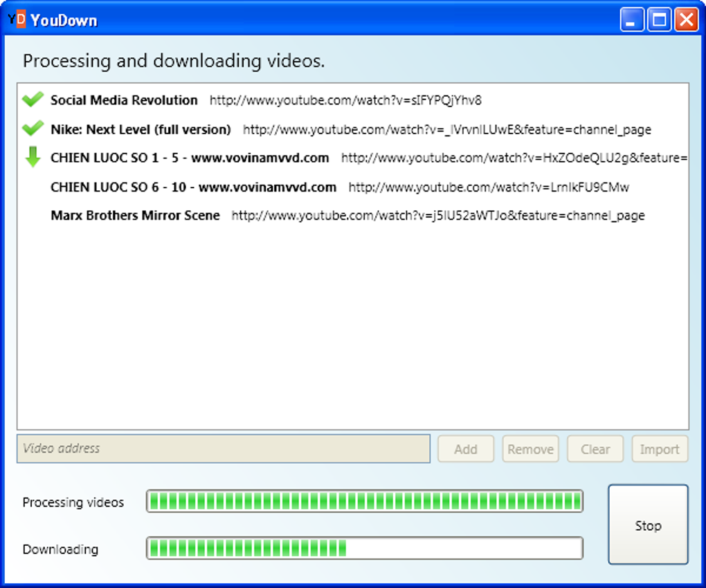Screen dimensions: 706x588
Task: Click the Add button
Action: click(466, 449)
